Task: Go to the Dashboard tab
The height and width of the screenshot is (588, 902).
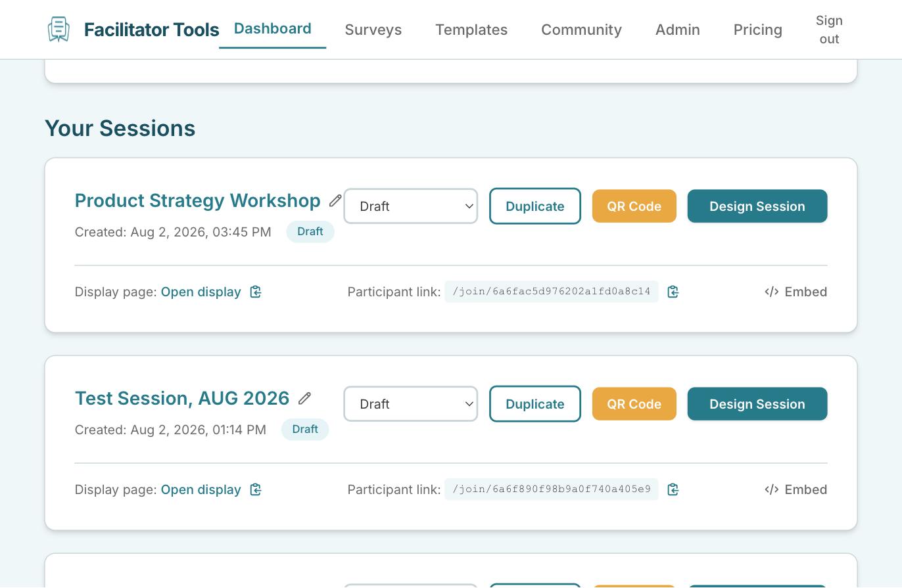Action: click(x=273, y=29)
